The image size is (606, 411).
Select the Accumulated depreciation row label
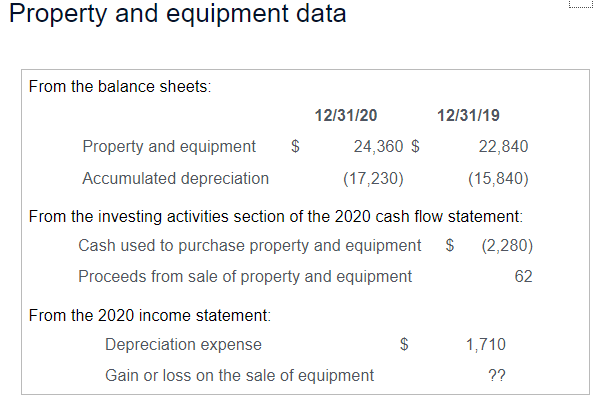[175, 178]
